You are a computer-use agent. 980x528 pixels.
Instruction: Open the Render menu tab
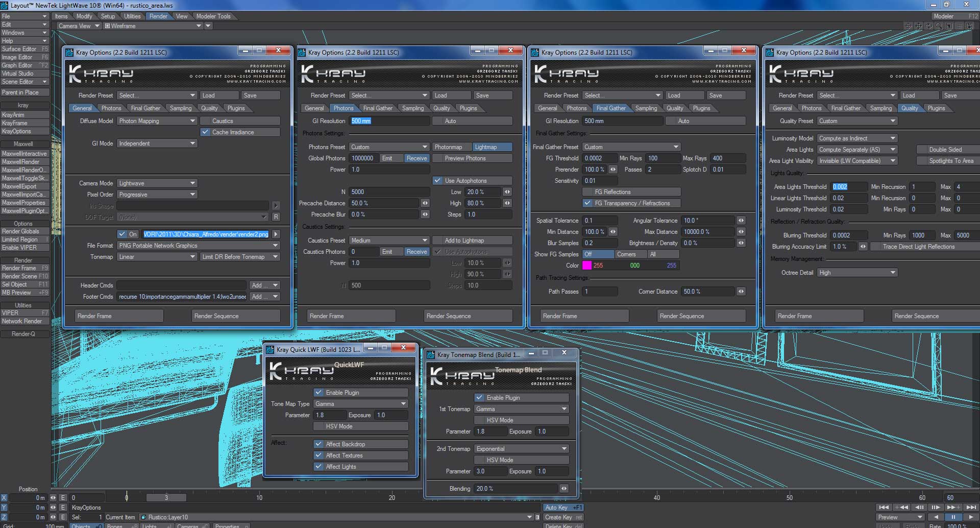[158, 16]
